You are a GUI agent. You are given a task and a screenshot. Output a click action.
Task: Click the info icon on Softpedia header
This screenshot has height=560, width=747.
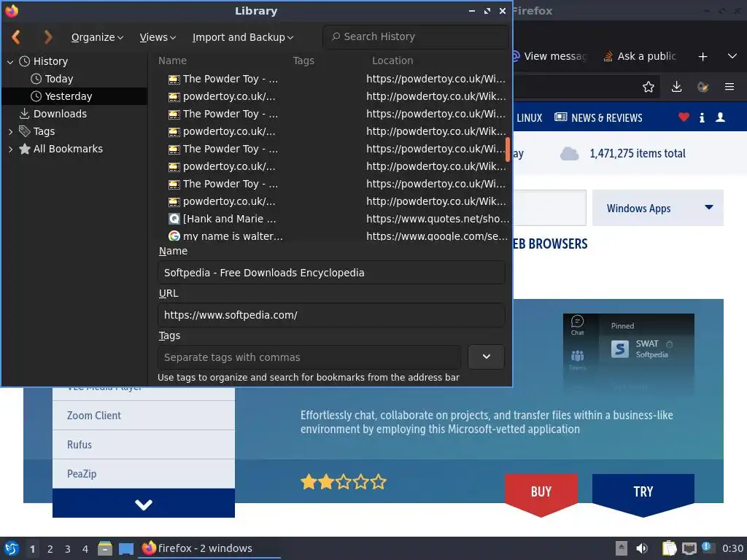point(702,117)
